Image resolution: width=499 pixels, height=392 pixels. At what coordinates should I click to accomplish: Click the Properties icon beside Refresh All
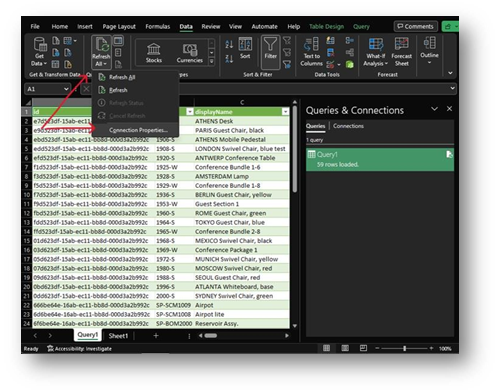pyautogui.click(x=118, y=53)
